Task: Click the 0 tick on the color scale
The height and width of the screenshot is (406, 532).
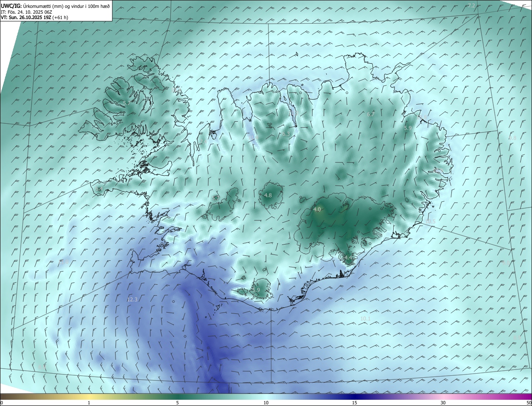Action: pos(2,403)
